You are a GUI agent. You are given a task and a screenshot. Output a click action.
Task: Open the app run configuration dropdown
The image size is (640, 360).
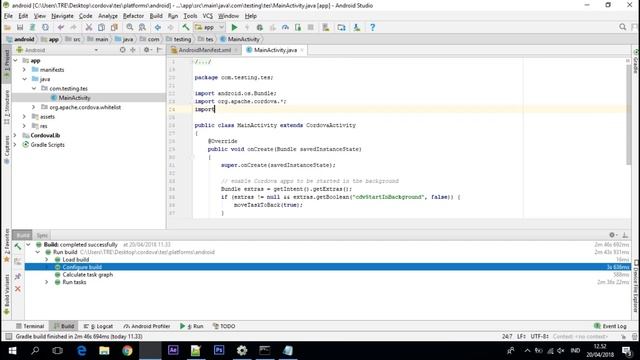(x=209, y=27)
